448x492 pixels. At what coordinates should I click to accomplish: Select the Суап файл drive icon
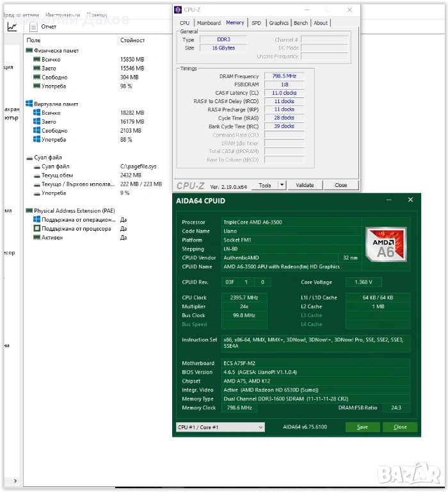point(29,158)
